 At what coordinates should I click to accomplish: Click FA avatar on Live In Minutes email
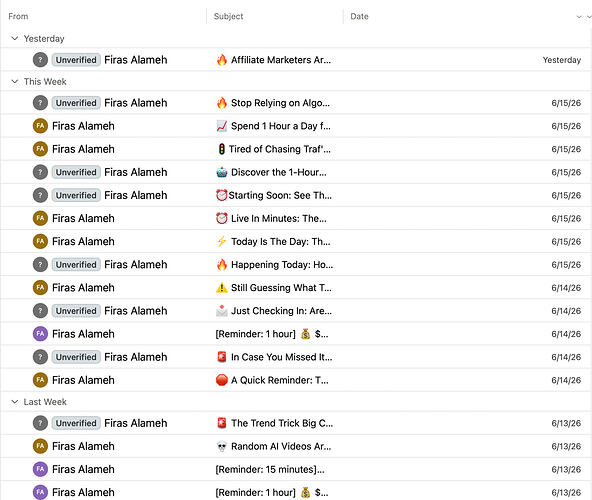40,218
